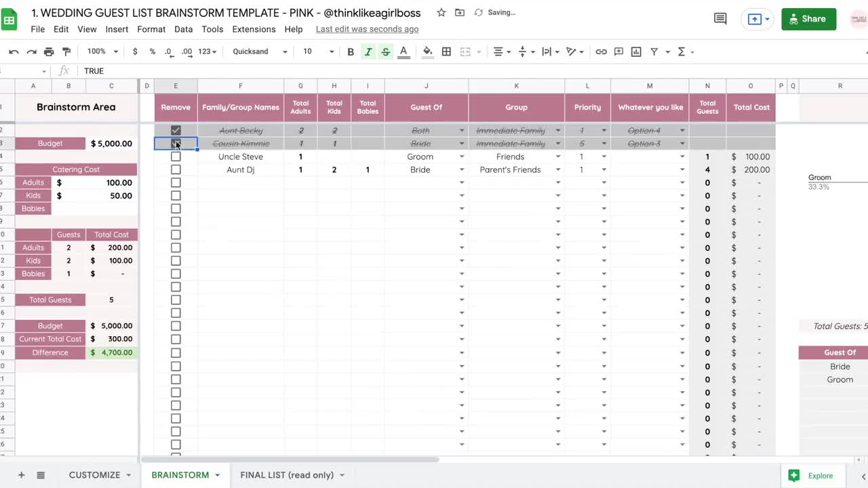Open comment history icon
Viewport: 868px width, 488px height.
(720, 19)
